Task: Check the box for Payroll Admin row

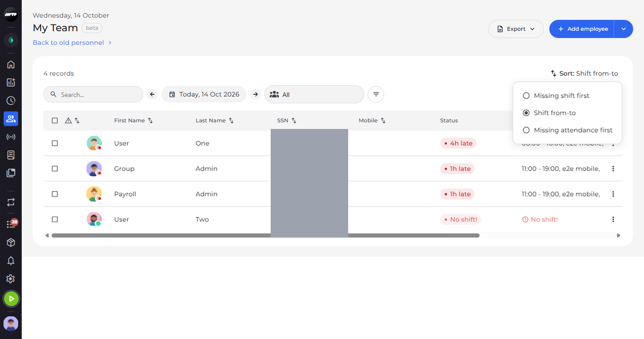Action: (55, 194)
